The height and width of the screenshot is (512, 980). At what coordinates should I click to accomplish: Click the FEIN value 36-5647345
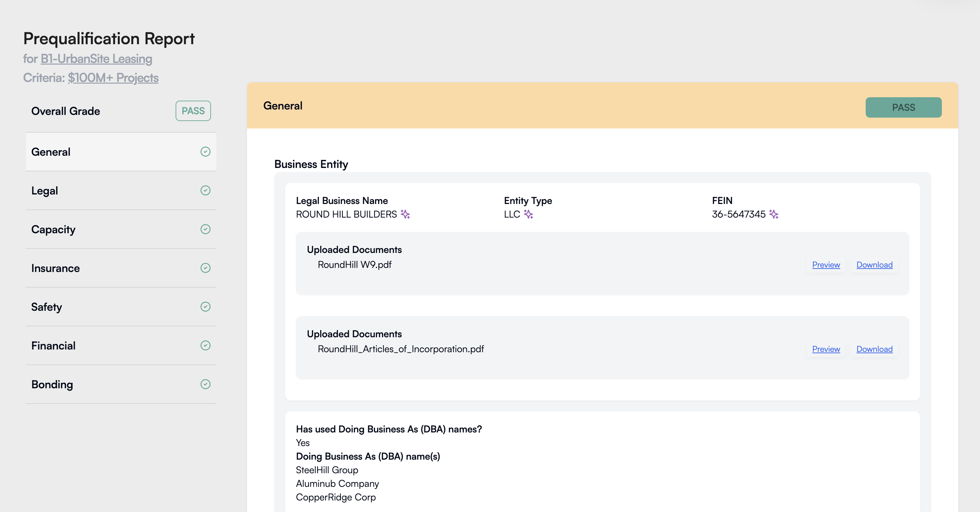point(739,215)
